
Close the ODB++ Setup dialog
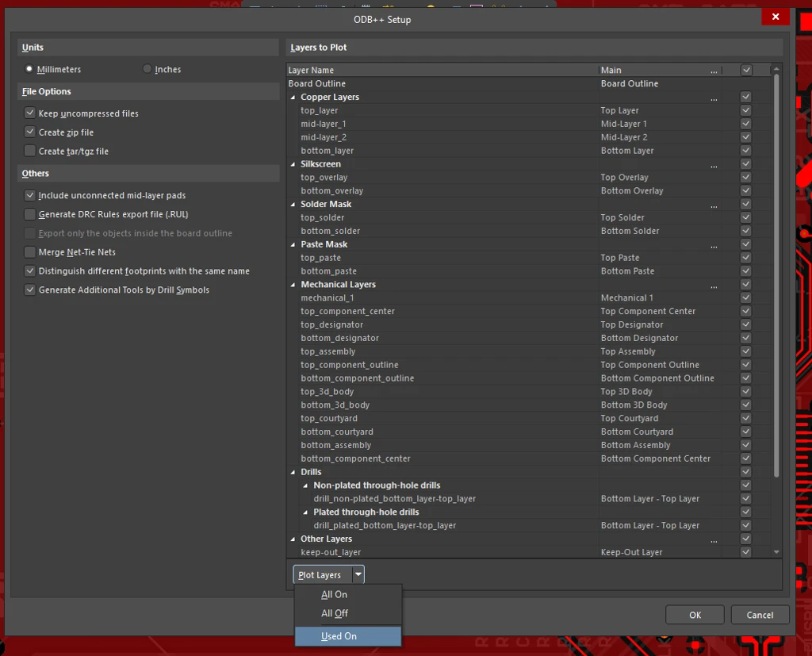tap(776, 17)
